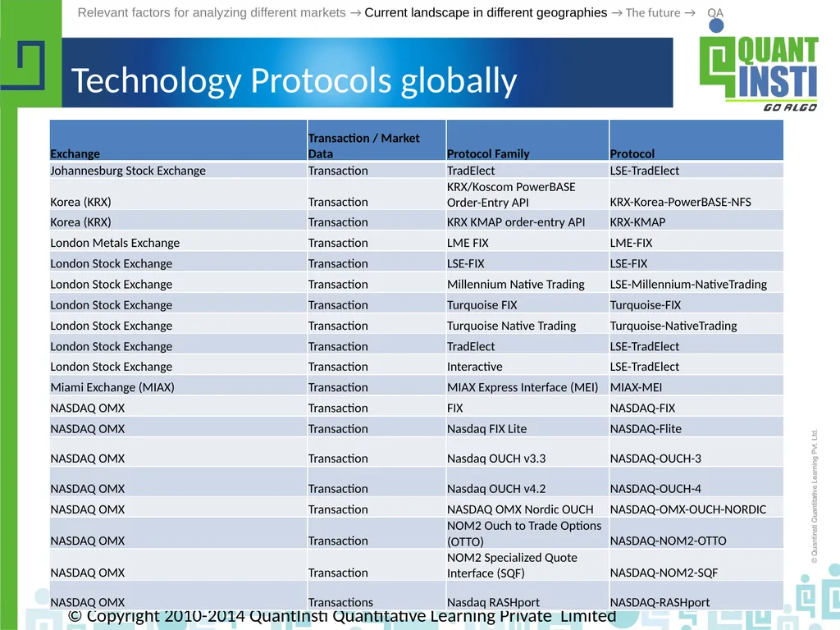Select the 'NASDAQ OMX Nordic OUCH' cell
The image size is (840, 630).
527,509
